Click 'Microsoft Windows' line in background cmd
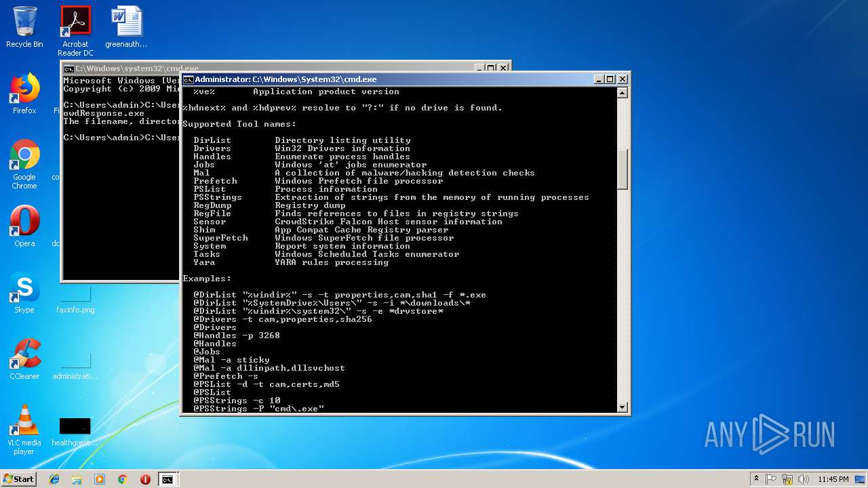Image resolution: width=868 pixels, height=488 pixels. point(121,81)
